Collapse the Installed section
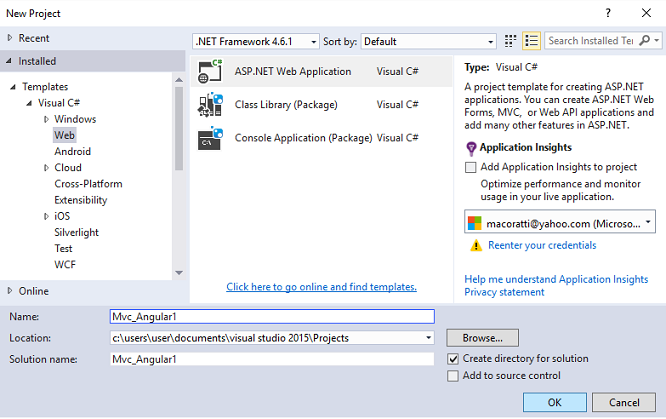The height and width of the screenshot is (419, 666). [9, 61]
